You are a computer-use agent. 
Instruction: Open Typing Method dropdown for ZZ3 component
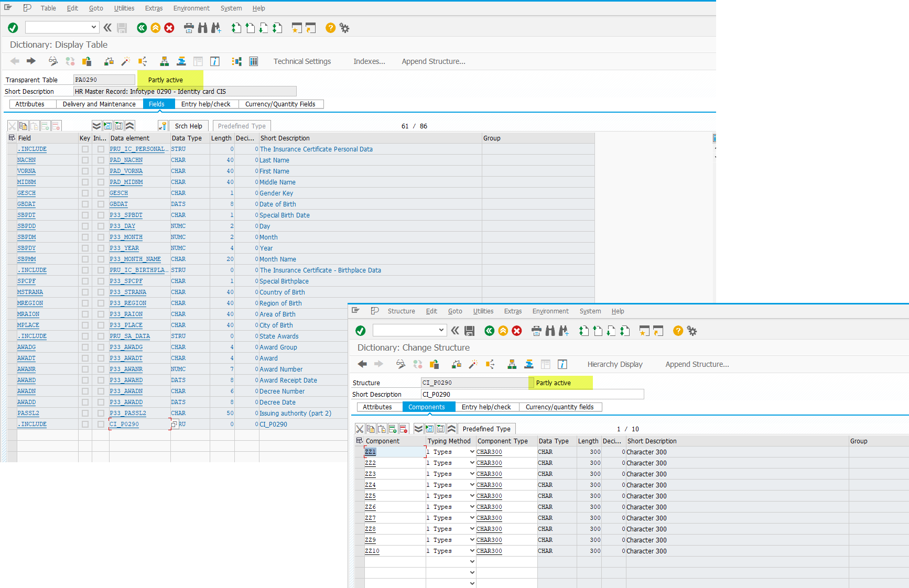472,474
